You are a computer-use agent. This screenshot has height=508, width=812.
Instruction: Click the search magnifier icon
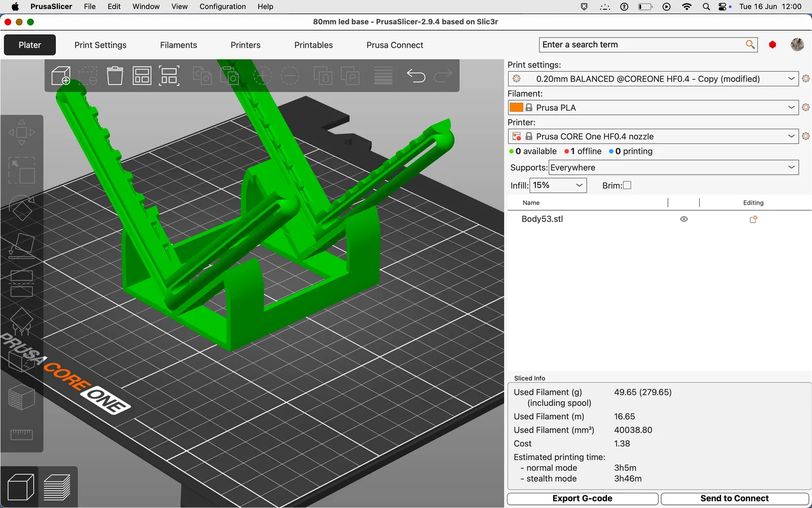(x=750, y=45)
